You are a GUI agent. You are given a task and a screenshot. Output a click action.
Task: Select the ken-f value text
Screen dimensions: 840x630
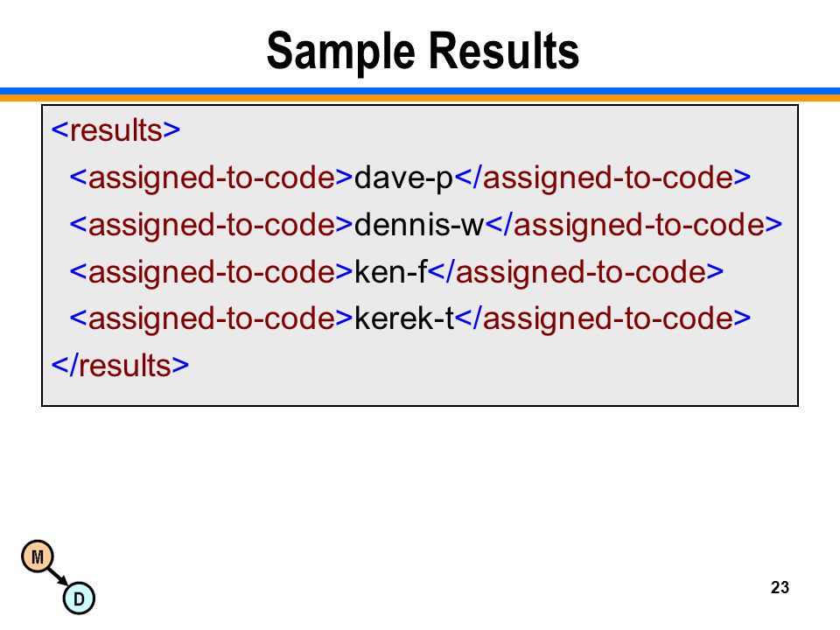coord(390,271)
